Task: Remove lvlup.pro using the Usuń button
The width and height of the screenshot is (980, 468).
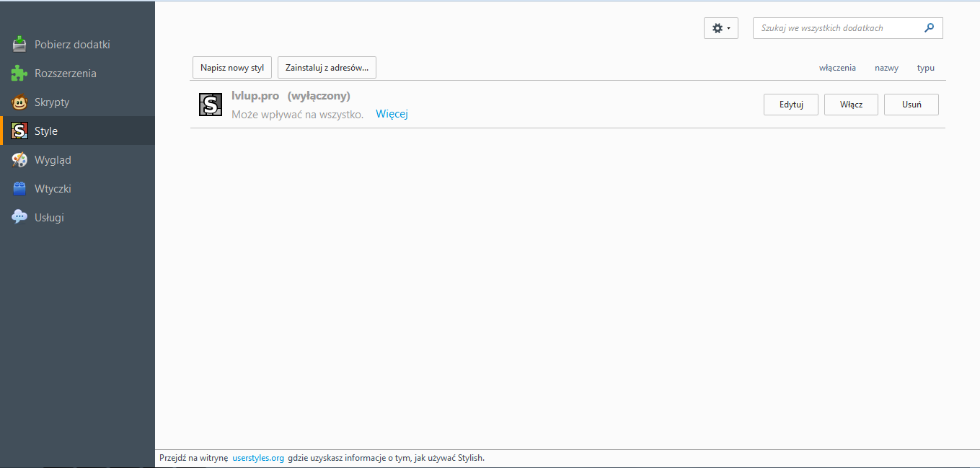Action: (x=911, y=105)
